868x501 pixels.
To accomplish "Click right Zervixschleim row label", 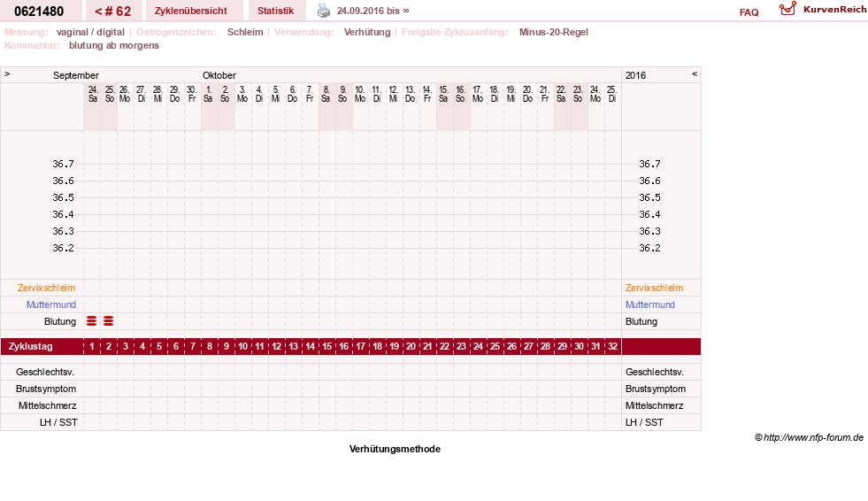I will (x=655, y=288).
